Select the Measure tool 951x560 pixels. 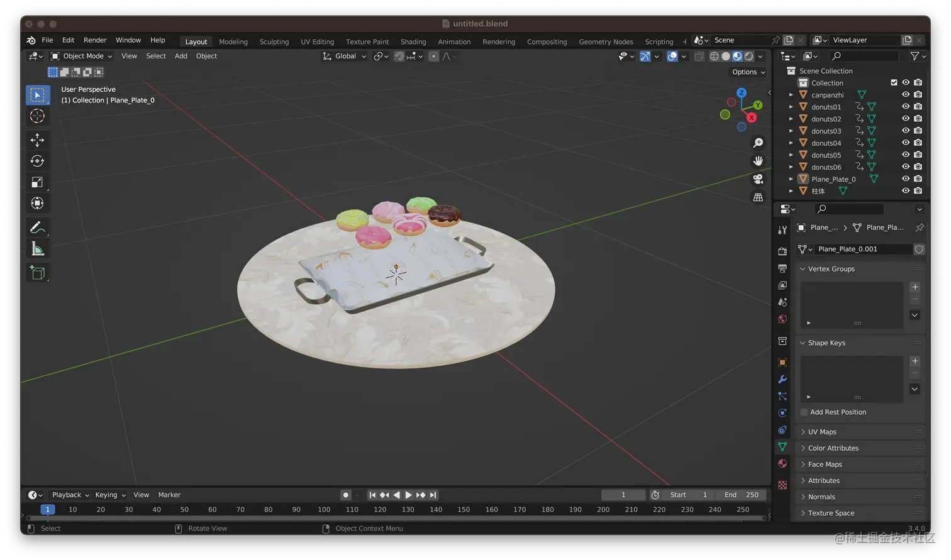coord(37,250)
